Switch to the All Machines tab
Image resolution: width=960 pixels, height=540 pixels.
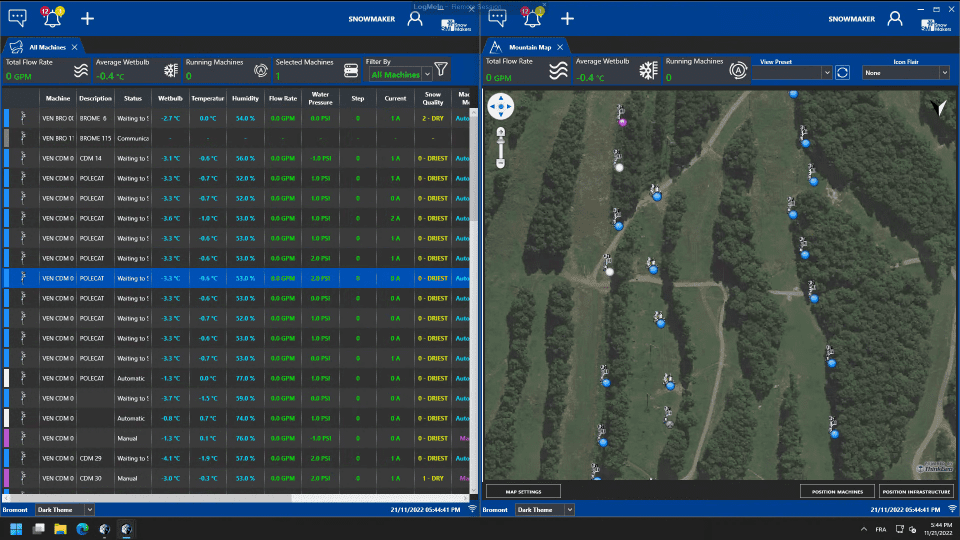click(x=46, y=47)
